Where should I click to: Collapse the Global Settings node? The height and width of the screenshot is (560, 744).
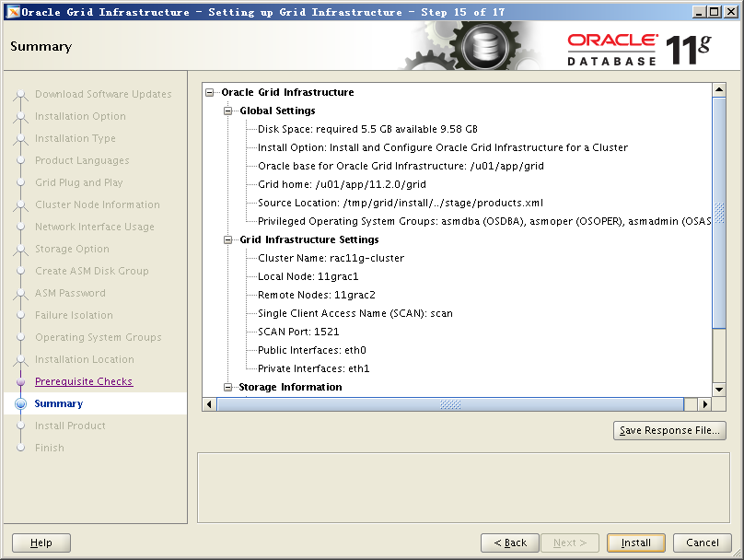coord(228,111)
